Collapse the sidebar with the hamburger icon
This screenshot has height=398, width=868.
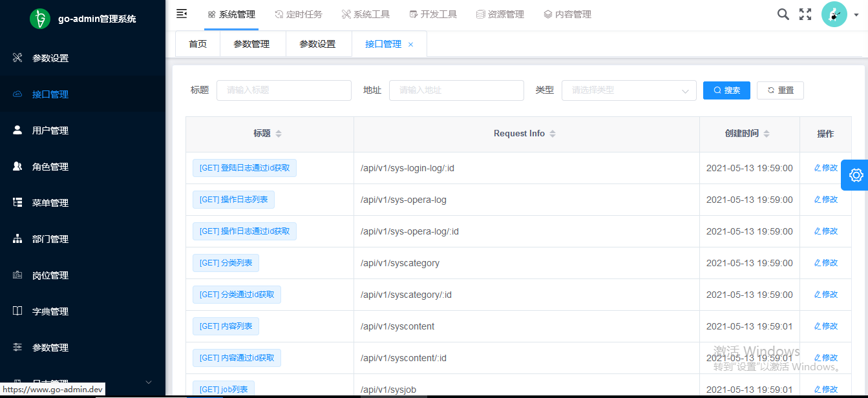tap(182, 14)
